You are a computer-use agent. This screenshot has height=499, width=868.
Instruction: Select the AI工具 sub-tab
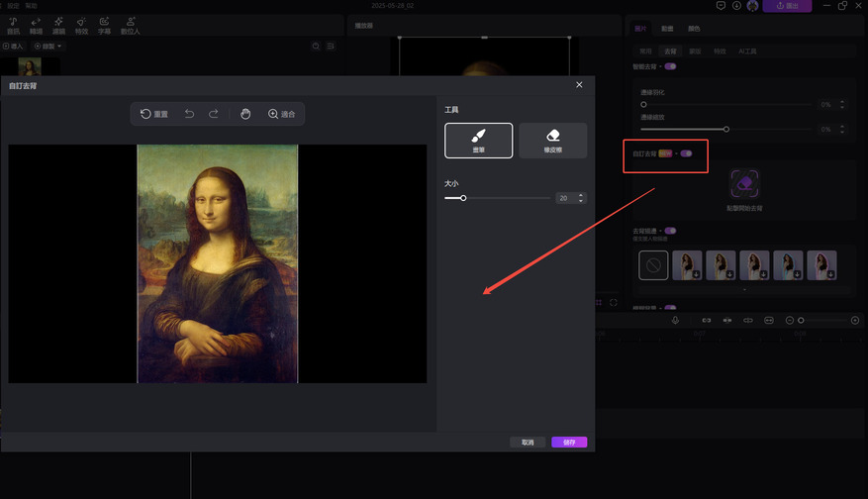(747, 50)
